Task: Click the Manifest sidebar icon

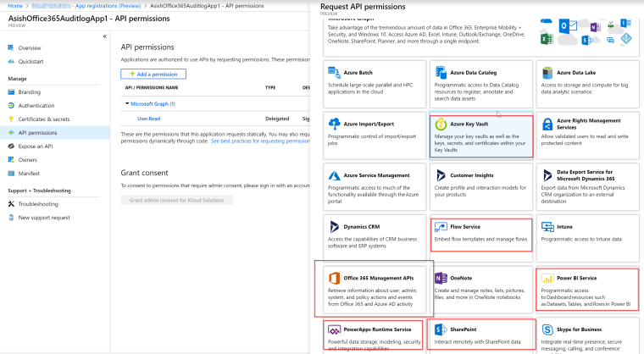Action: point(11,174)
